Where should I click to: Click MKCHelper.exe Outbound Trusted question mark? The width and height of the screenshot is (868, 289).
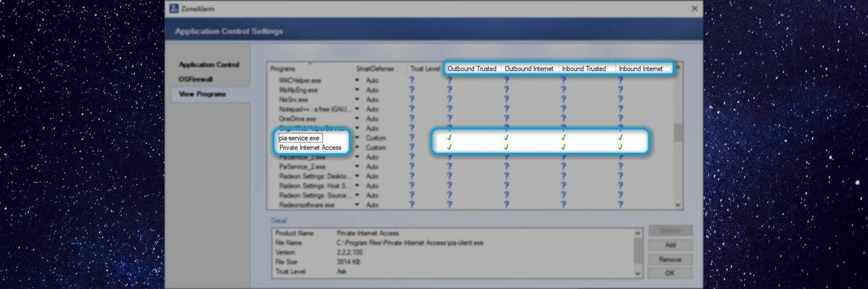(x=450, y=80)
